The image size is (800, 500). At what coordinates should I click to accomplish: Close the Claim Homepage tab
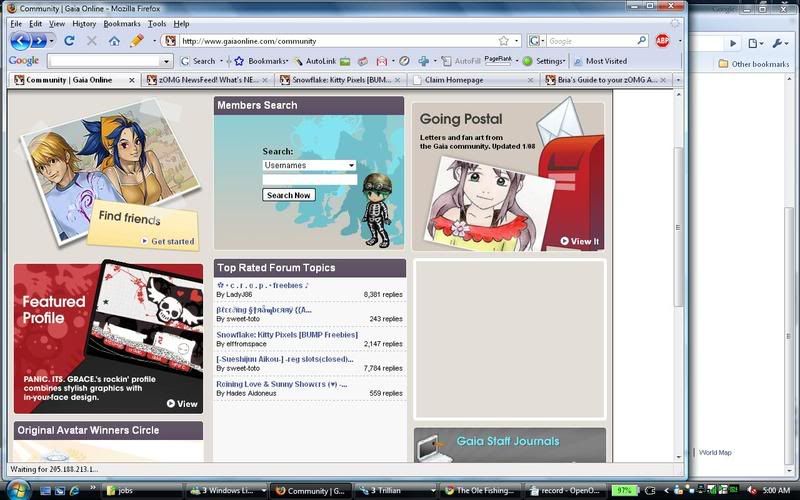click(x=530, y=80)
